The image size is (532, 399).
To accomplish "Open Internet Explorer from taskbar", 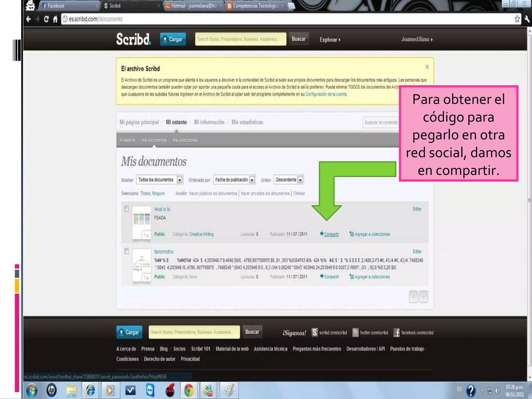I will pos(90,390).
